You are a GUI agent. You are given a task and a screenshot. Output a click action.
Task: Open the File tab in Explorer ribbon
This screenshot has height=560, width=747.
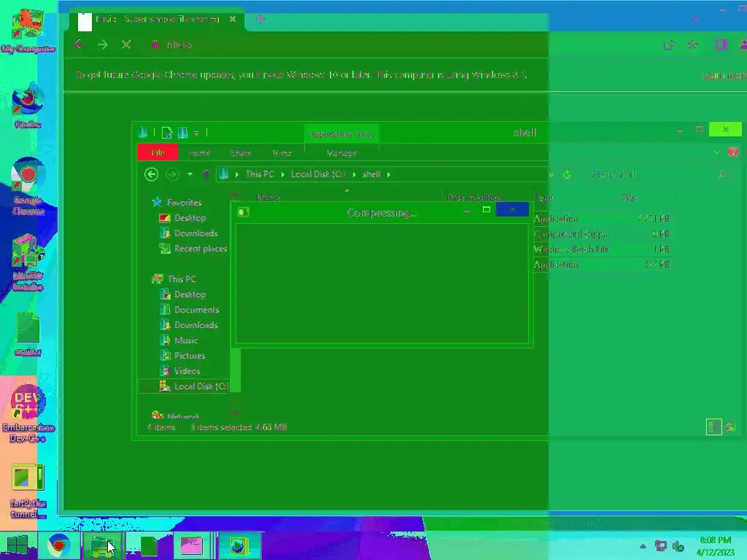pos(158,153)
